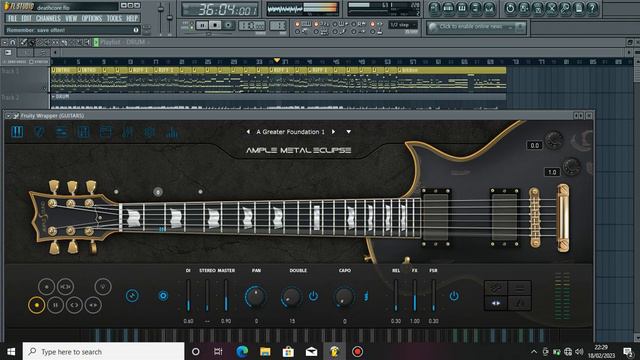Open the EDIT menu

pos(27,18)
